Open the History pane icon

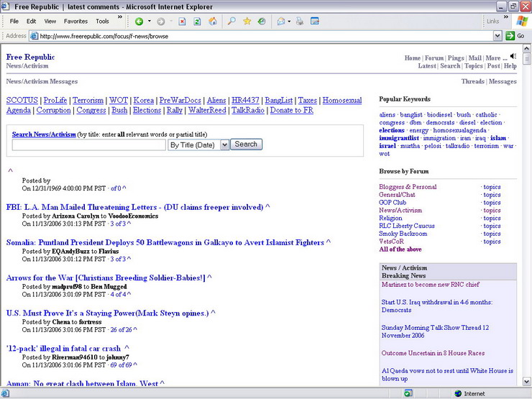(x=262, y=22)
